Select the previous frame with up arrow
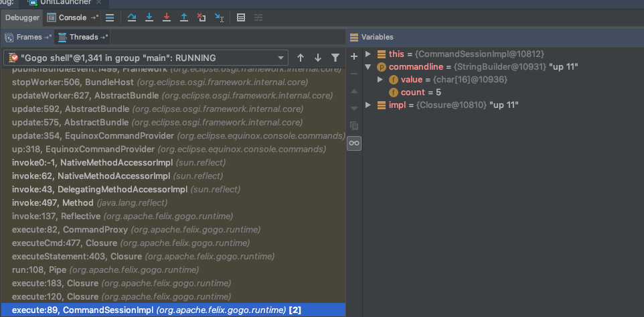Image resolution: width=644 pixels, height=317 pixels. [301, 58]
